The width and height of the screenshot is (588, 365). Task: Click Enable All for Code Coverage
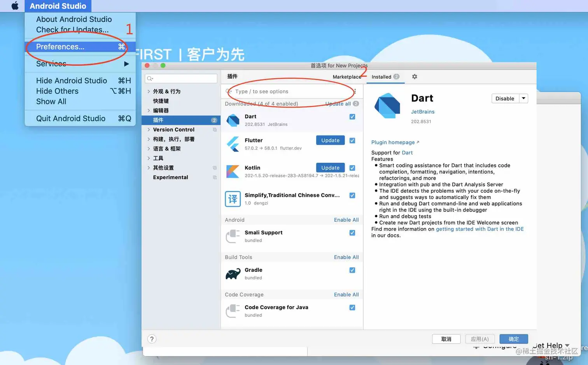click(x=346, y=295)
